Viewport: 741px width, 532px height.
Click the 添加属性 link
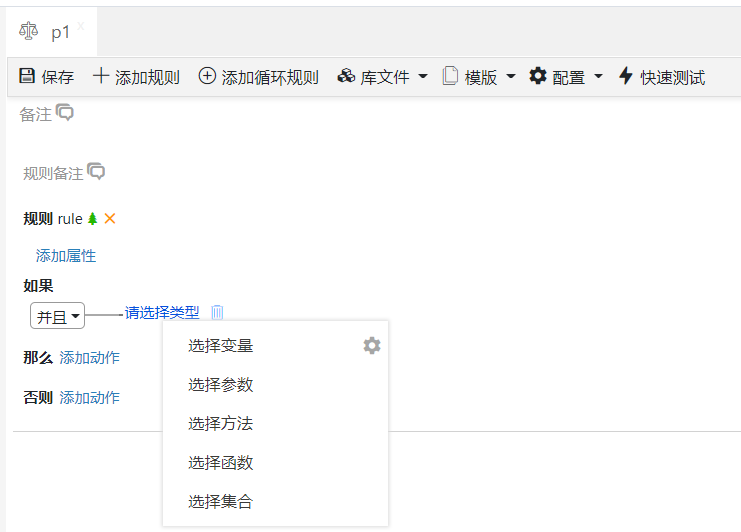coord(66,256)
